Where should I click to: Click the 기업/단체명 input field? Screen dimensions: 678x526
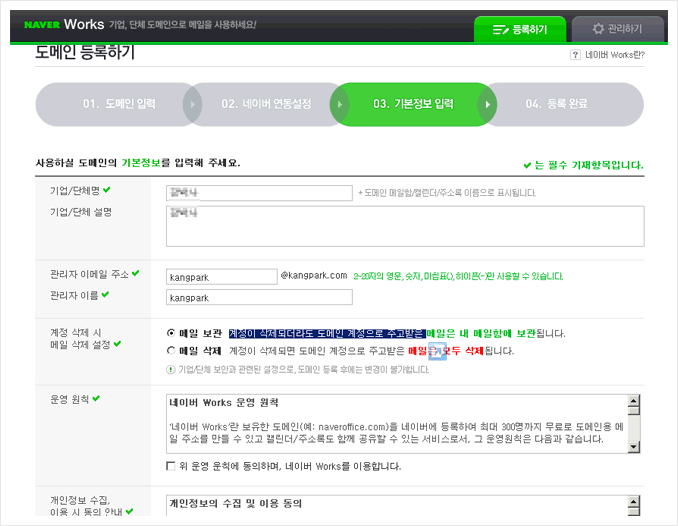(259, 193)
